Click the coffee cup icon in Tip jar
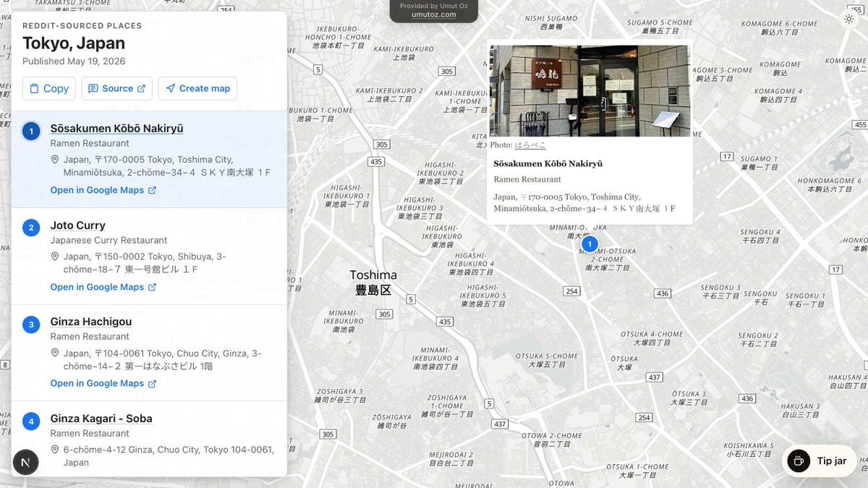Screen dimensions: 868x488 (x=799, y=461)
